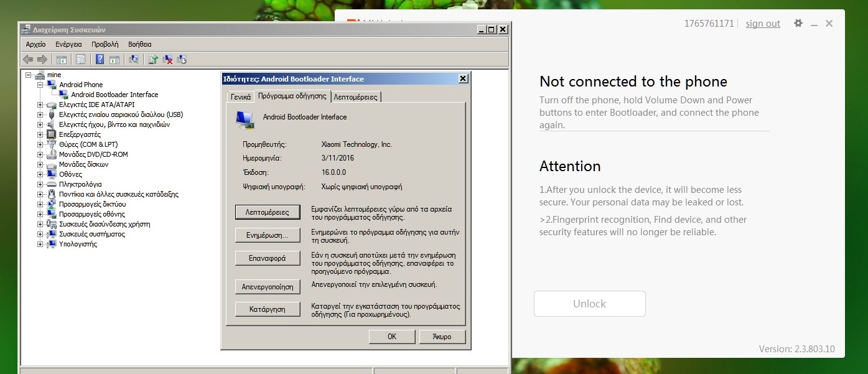Toggle the show/hide console tree toolbar icon
This screenshot has height=374, width=868.
(62, 60)
